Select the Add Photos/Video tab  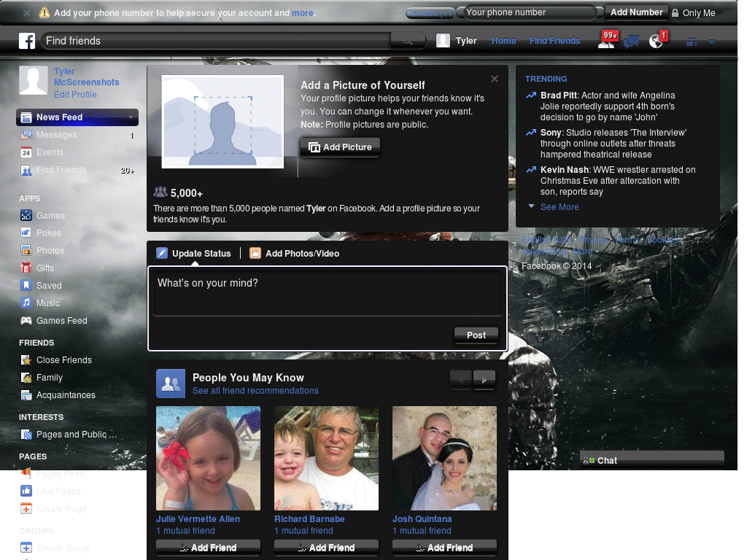coord(295,253)
